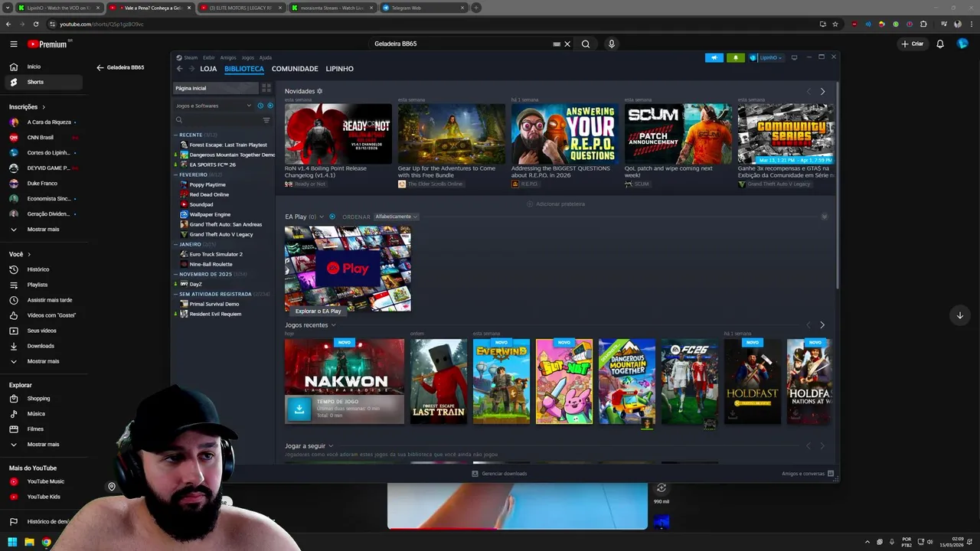Toggle Steam library collections grid view icon

(x=266, y=88)
